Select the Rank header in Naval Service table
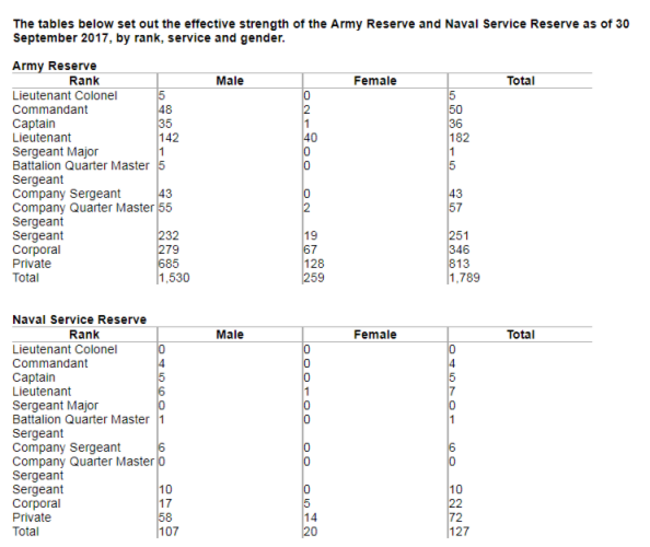Screen dimensions: 650x547 [84, 335]
